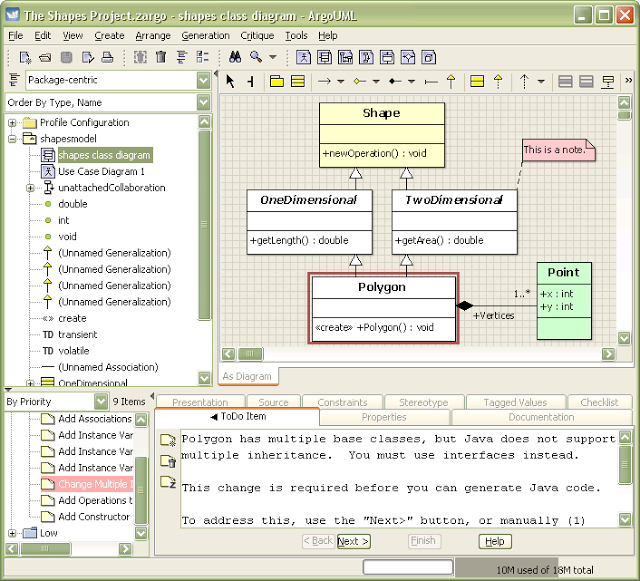Click the Find binoculars icon
This screenshot has height=581, width=640.
click(x=235, y=57)
